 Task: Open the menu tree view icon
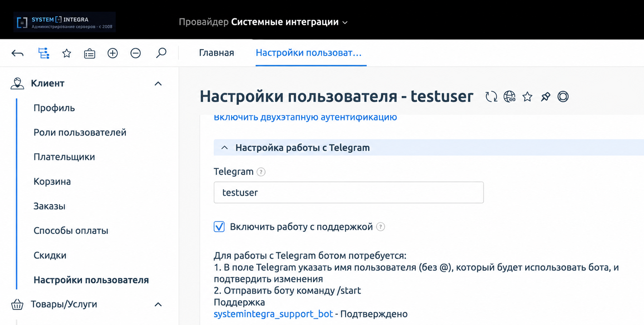tap(44, 53)
